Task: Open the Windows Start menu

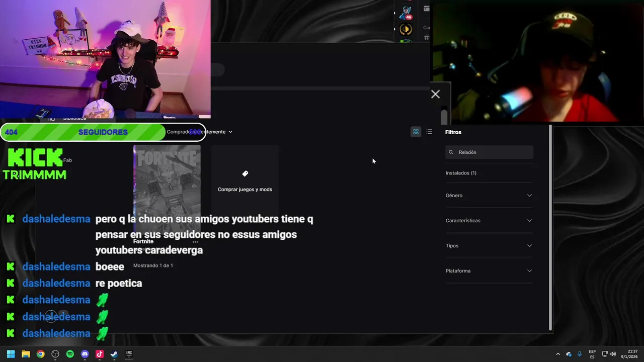Action: 11,354
